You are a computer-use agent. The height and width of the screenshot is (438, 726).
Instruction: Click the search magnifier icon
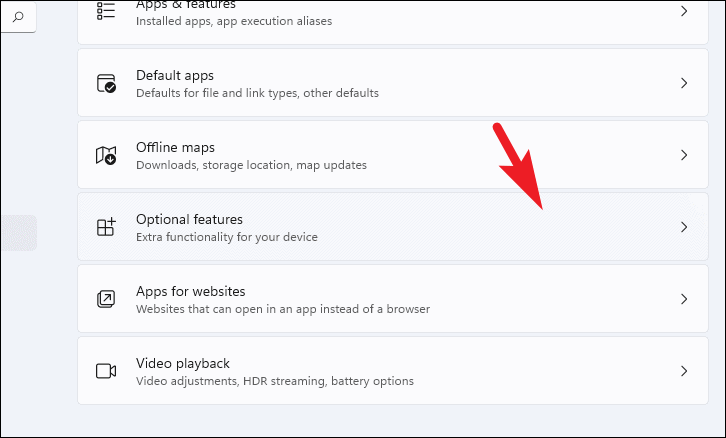(18, 18)
